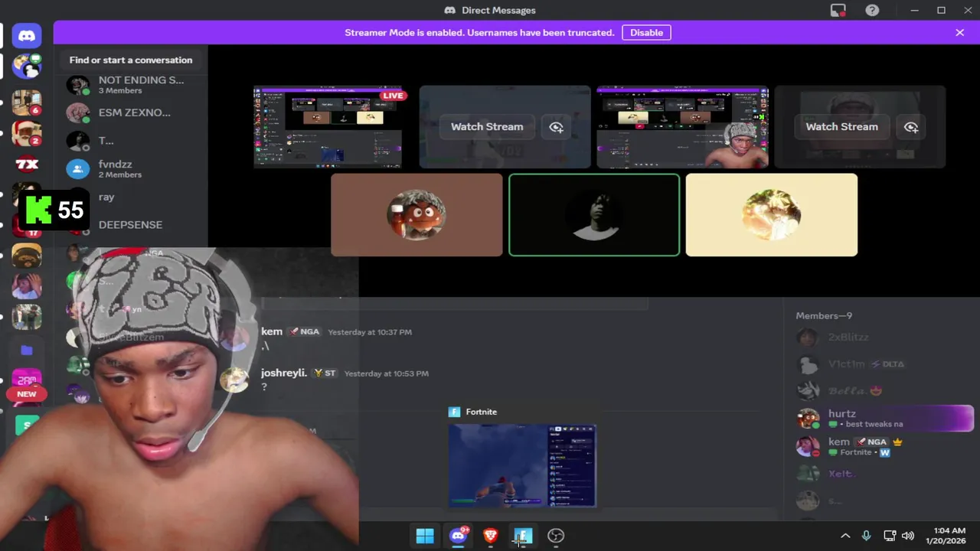Click the Fortnite taskbar icon
Image resolution: width=980 pixels, height=551 pixels.
coord(523,536)
